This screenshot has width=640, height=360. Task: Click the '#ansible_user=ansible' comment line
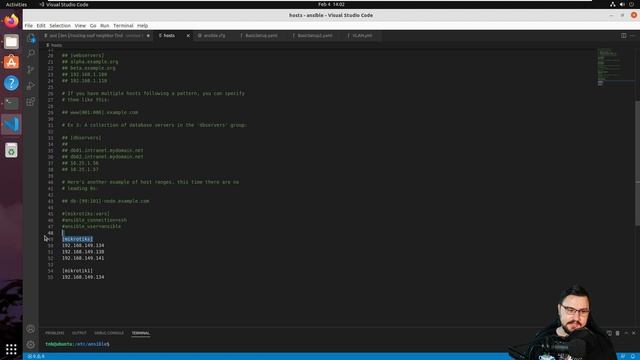coord(91,226)
